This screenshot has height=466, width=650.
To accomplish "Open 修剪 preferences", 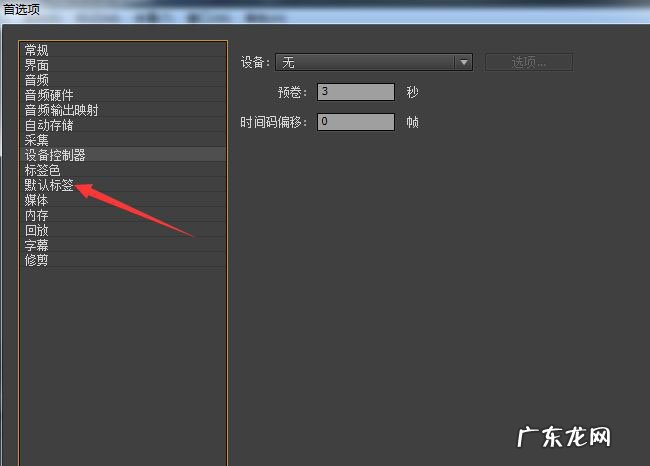I will [x=123, y=260].
